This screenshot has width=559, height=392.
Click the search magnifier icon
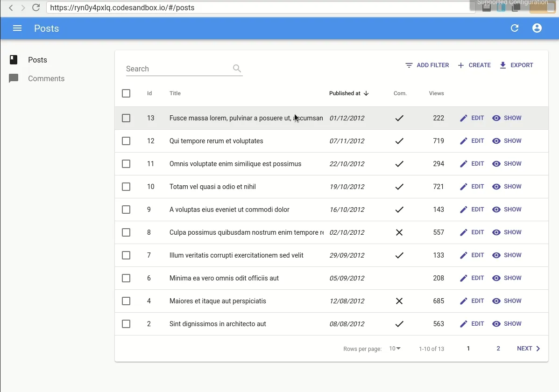[x=237, y=68]
